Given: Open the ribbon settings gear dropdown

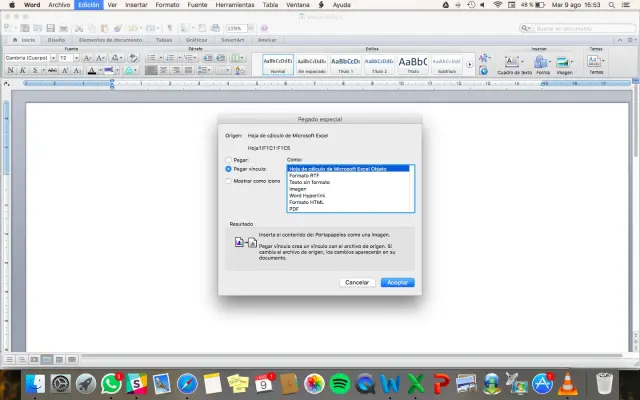Looking at the screenshot, I should point(631,40).
